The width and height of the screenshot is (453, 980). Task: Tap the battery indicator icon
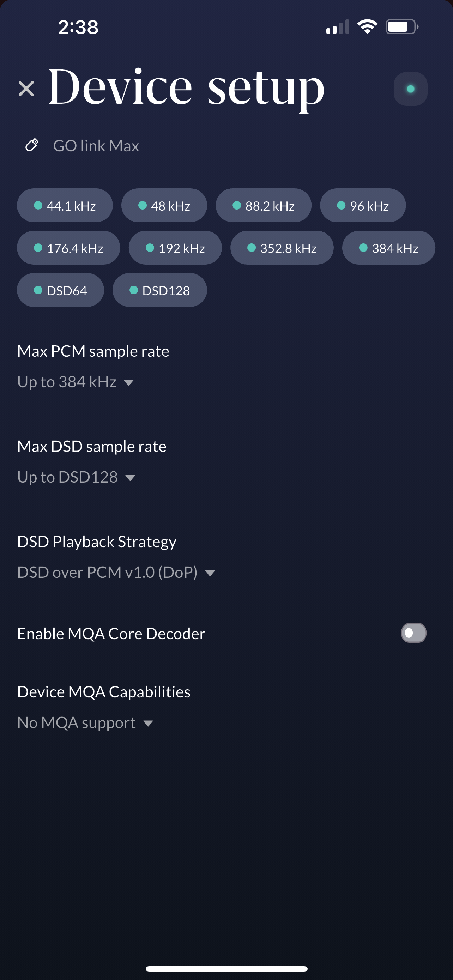coord(401,27)
